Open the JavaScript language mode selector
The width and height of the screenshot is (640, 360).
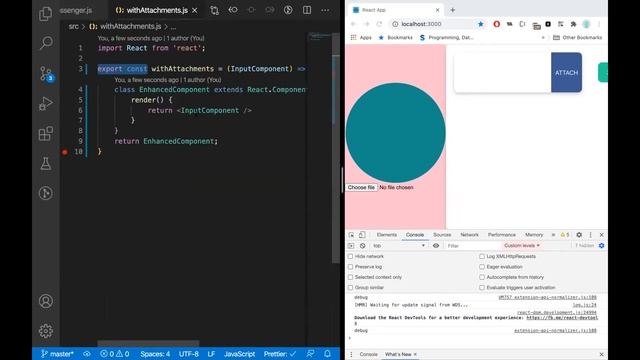click(240, 354)
